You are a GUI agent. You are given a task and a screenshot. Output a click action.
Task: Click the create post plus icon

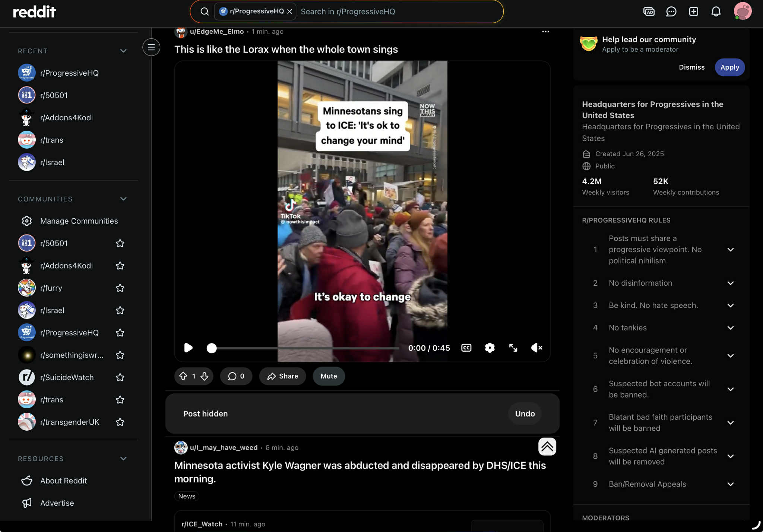[693, 12]
